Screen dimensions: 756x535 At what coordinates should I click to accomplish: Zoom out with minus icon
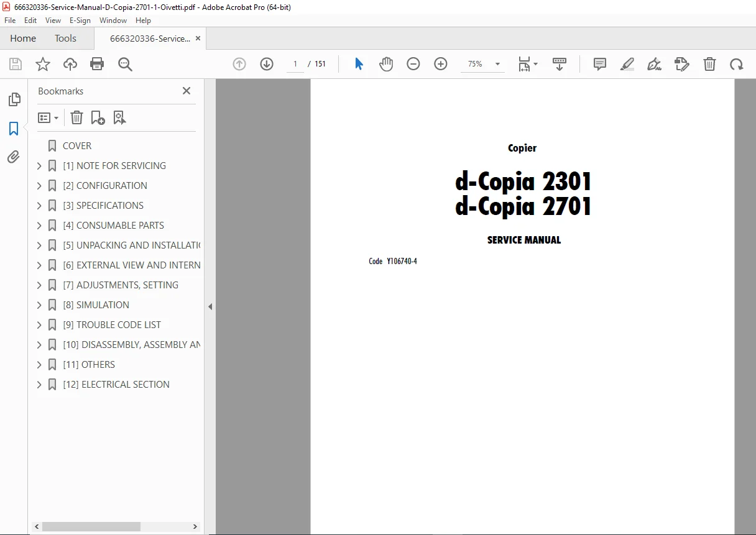click(413, 64)
